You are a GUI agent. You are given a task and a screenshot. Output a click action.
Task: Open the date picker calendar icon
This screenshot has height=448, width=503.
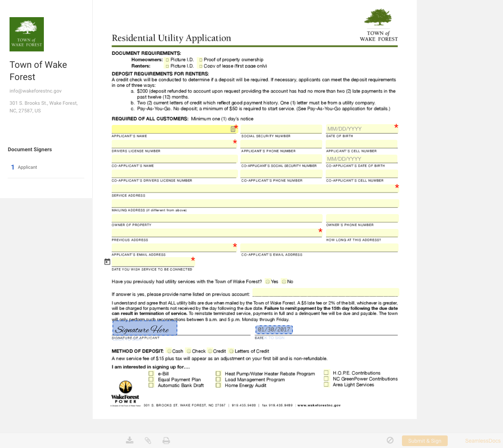click(x=107, y=261)
